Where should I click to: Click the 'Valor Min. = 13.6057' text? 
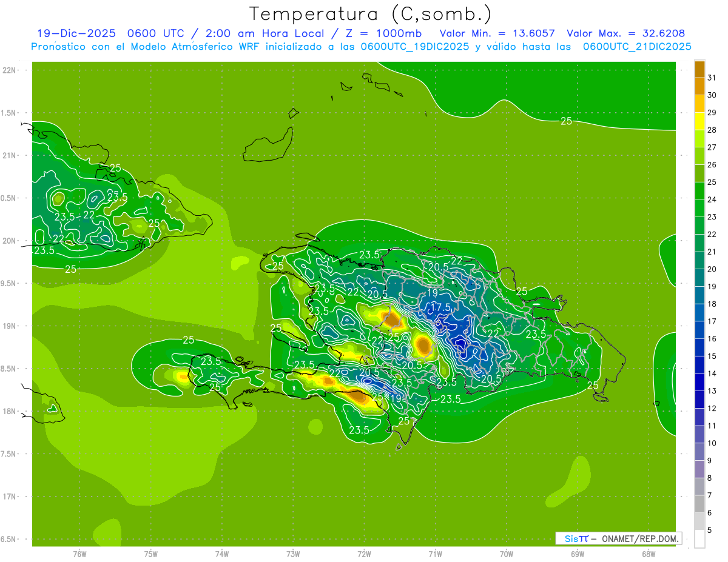pyautogui.click(x=497, y=33)
